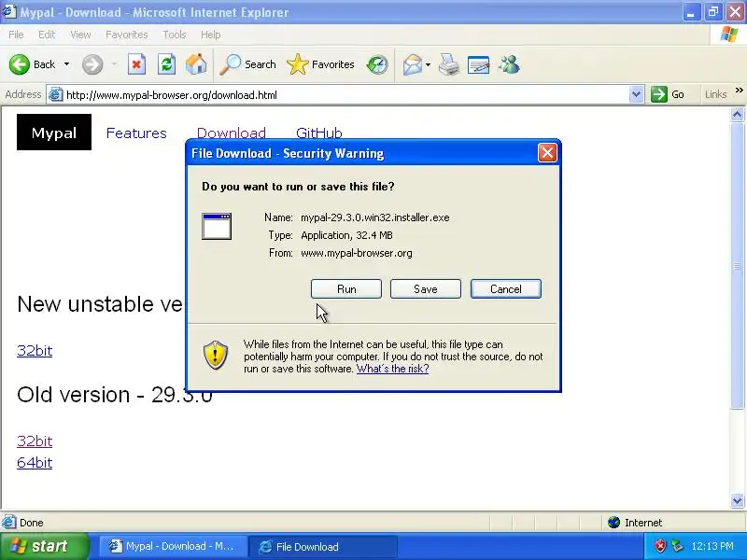The height and width of the screenshot is (560, 747).
Task: Open the Edit menu
Action: [47, 35]
